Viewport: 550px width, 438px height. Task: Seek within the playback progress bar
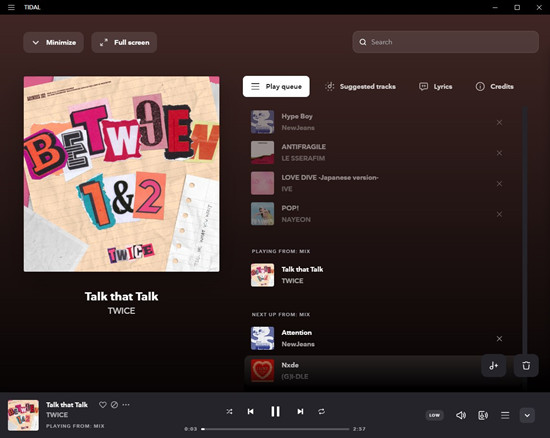[x=275, y=429]
